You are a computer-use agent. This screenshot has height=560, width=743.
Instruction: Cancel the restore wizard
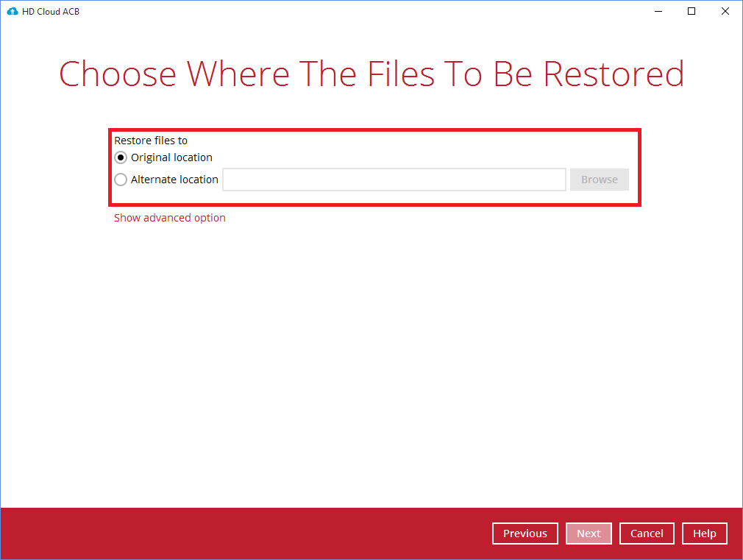pyautogui.click(x=647, y=534)
